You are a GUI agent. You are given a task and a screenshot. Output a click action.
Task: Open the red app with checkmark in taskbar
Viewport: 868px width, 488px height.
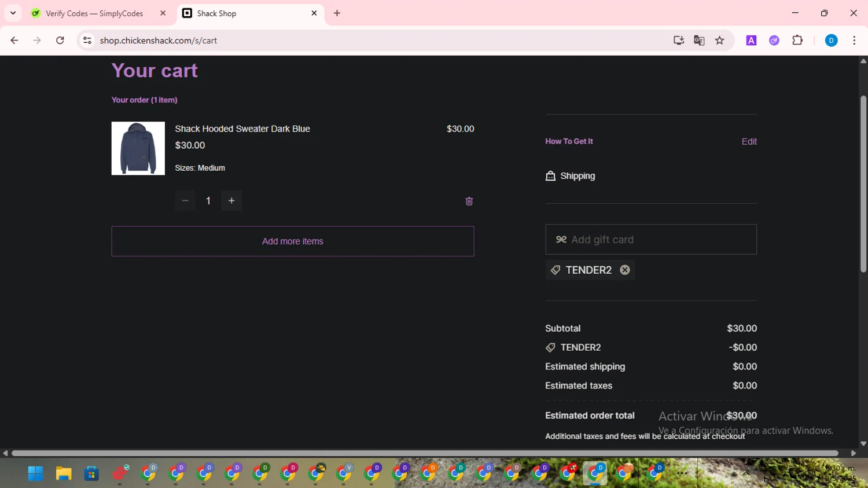click(x=120, y=474)
